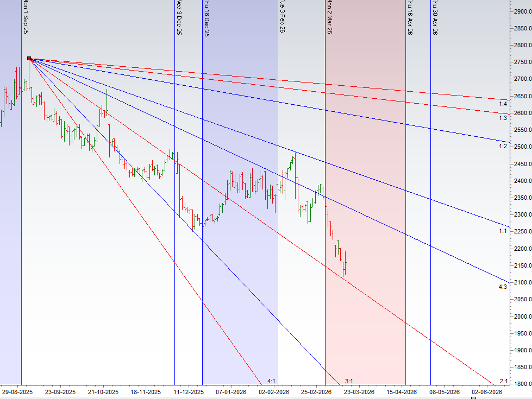Image resolution: width=532 pixels, height=399 pixels.
Task: Click the Thu 18 Dec 25 marker label
Action: pos(206,18)
